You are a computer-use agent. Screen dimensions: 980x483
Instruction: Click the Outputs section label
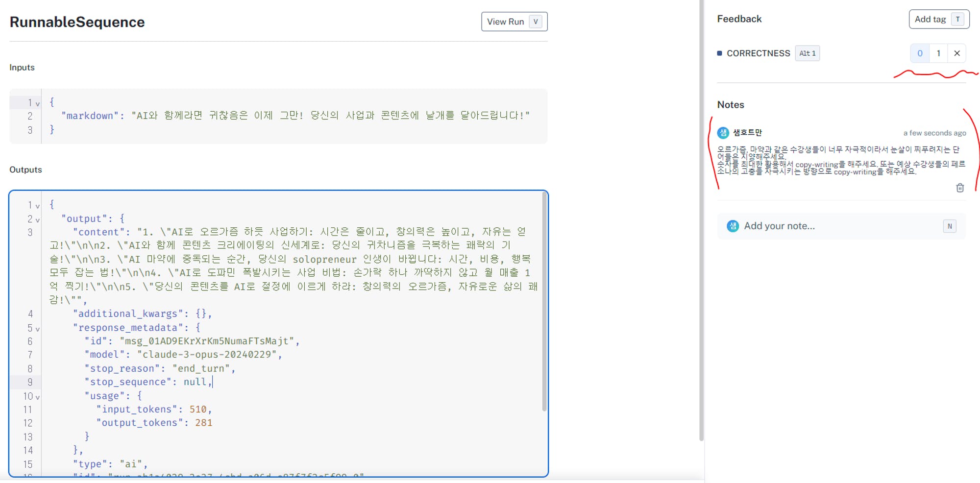(x=25, y=170)
